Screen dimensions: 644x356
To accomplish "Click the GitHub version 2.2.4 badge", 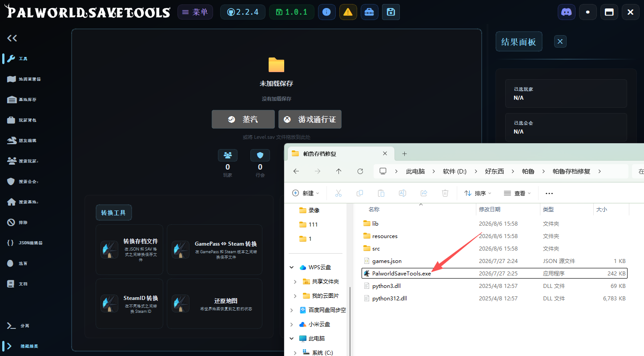I will pos(243,12).
